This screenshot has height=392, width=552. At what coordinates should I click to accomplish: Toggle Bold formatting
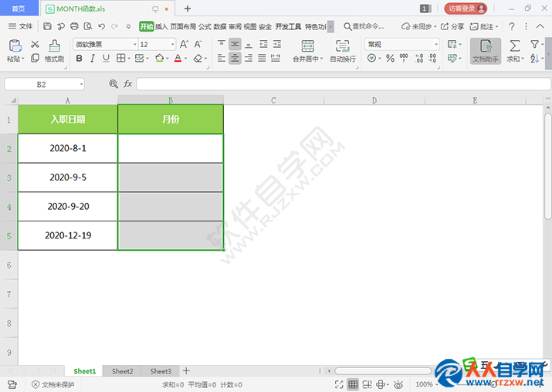point(80,58)
